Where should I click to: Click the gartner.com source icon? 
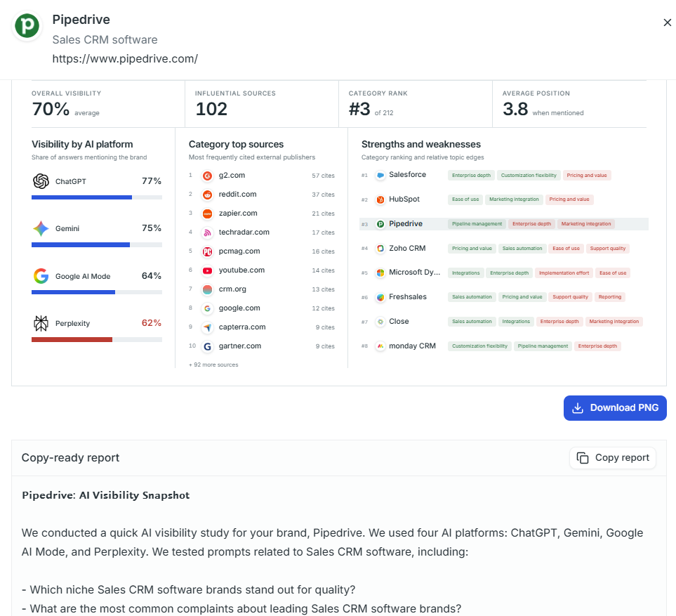click(207, 346)
